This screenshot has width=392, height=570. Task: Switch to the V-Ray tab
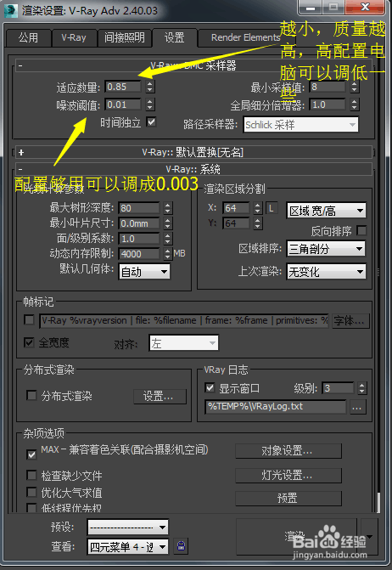[74, 37]
